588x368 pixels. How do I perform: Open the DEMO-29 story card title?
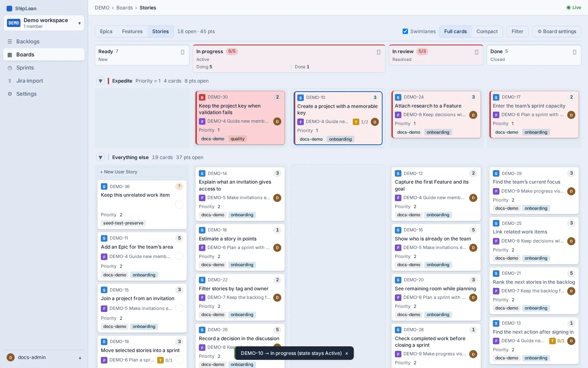(x=527, y=182)
